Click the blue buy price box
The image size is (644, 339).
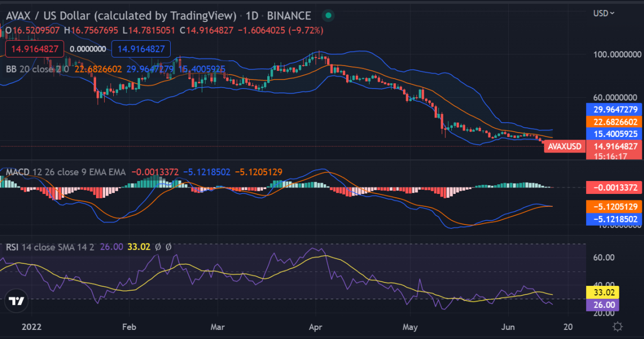[141, 49]
